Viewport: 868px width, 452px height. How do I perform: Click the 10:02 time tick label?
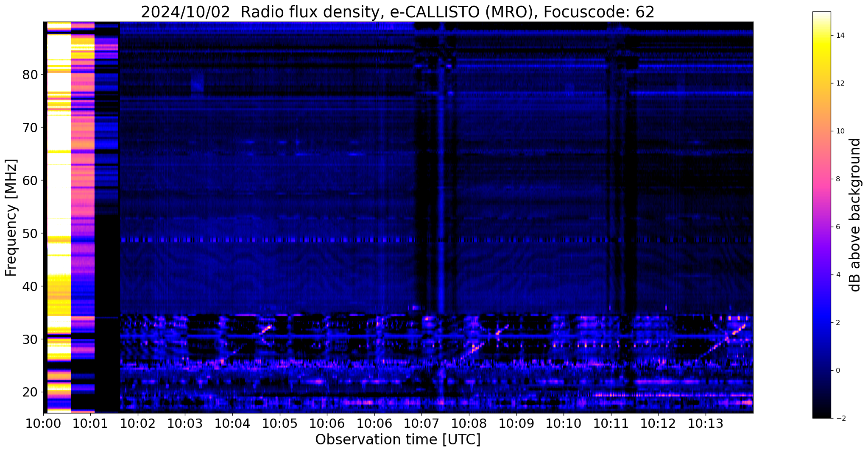click(x=138, y=423)
